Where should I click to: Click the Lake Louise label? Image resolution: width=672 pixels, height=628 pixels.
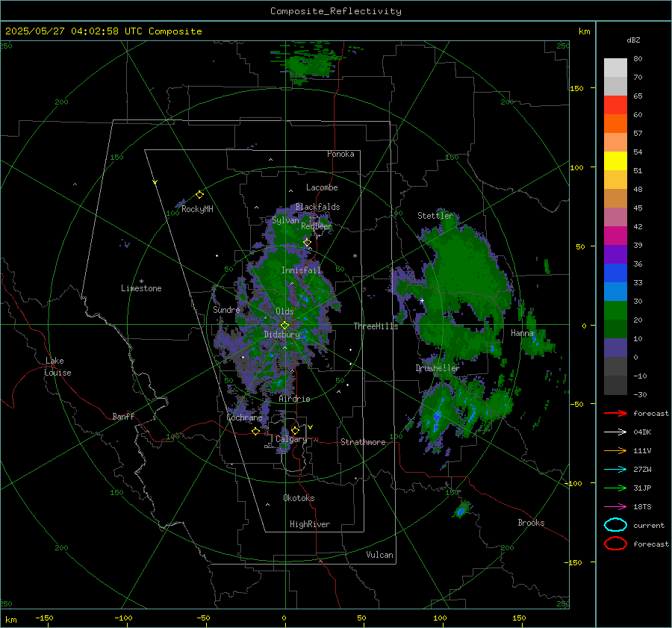[x=57, y=367]
